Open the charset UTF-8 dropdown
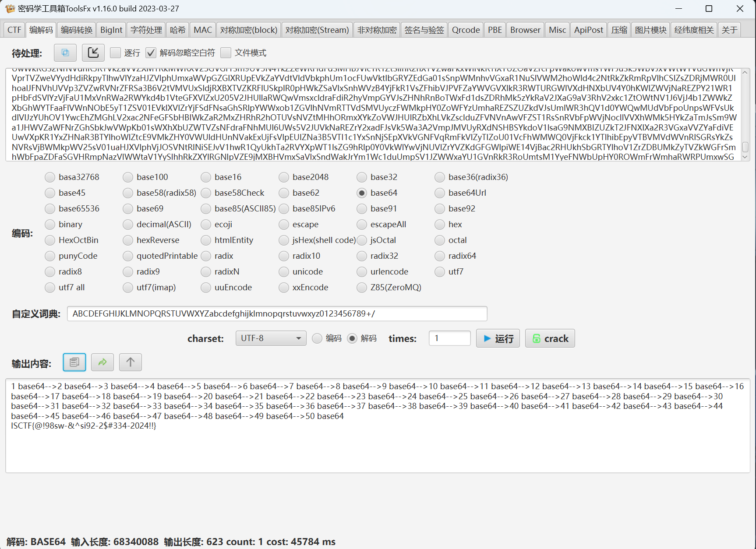The width and height of the screenshot is (756, 549). [271, 338]
